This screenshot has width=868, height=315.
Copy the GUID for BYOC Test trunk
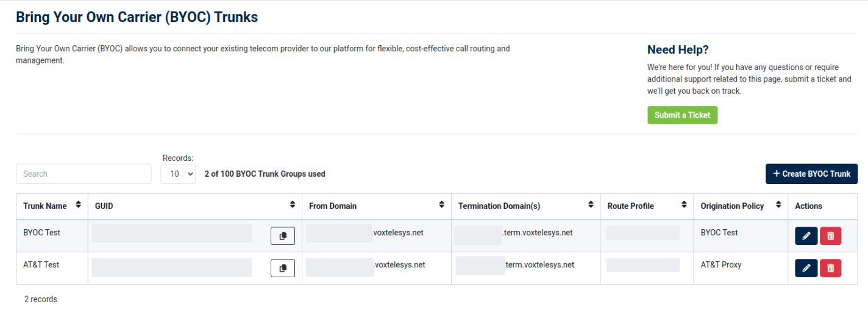(x=282, y=236)
